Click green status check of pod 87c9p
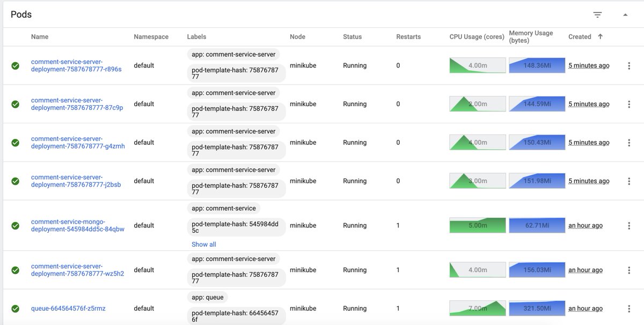 [16, 104]
